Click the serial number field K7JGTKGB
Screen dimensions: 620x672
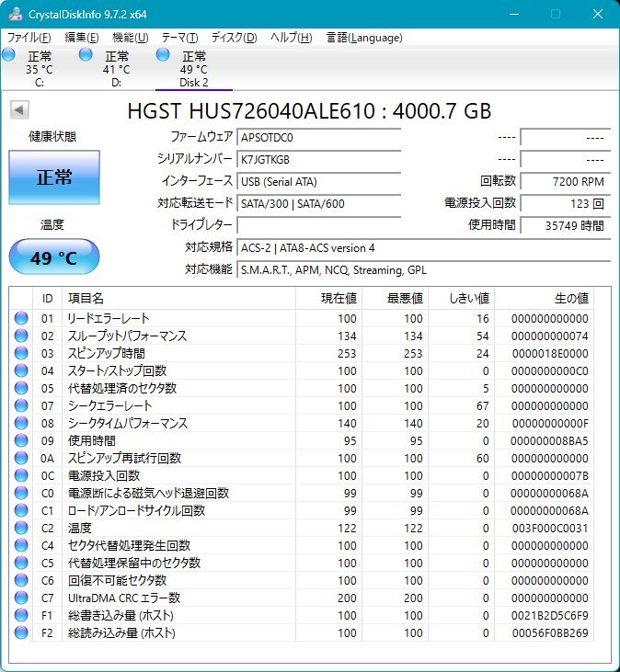(x=318, y=159)
